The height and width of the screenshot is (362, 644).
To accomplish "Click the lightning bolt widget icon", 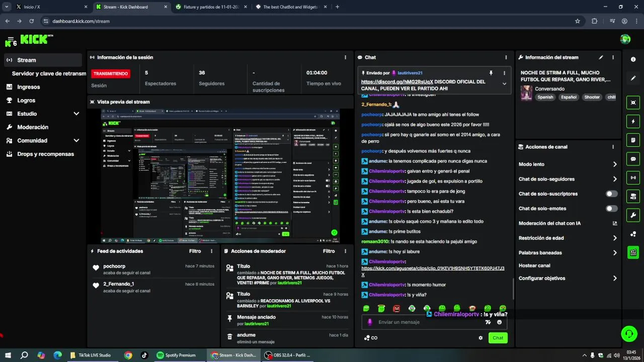I will tap(633, 121).
